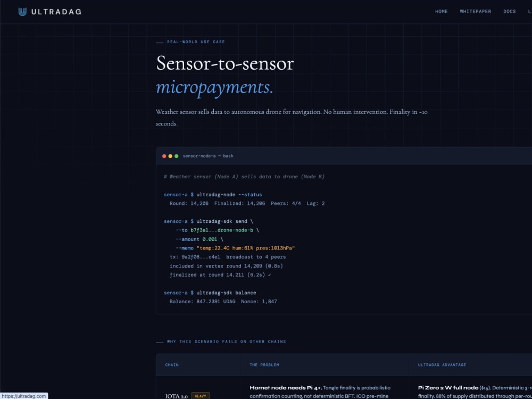Open the WHITEPAPER nav link

coord(475,12)
